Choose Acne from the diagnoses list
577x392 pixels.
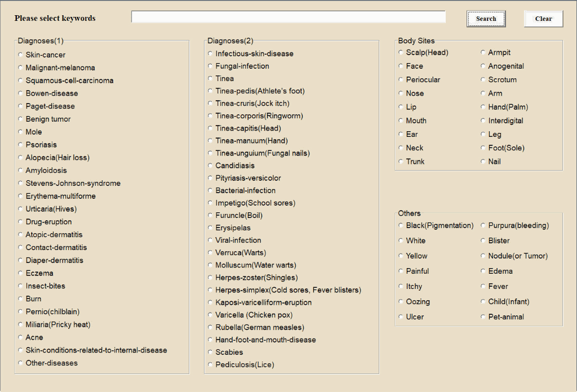(21, 337)
